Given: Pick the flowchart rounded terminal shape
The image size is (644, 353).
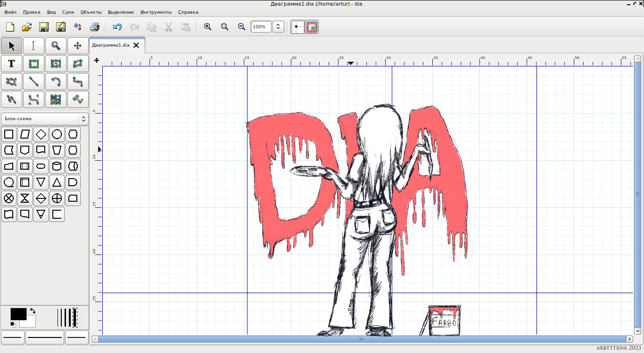Looking at the screenshot, I should pyautogui.click(x=41, y=166).
